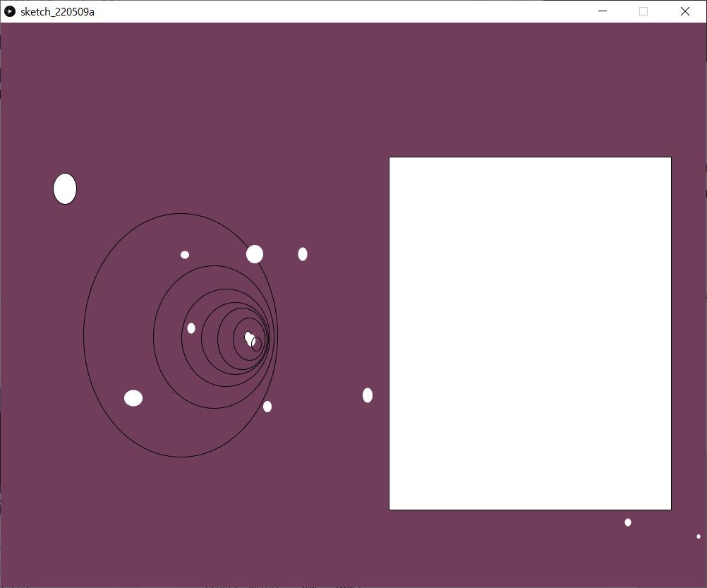Click the white blob cluster in the innermost ring
707x588 pixels.
click(248, 337)
